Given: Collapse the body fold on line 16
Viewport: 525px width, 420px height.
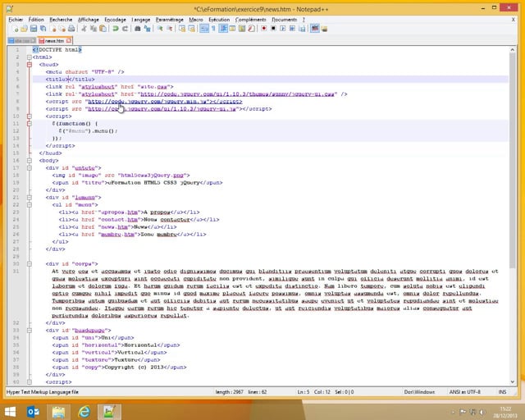Looking at the screenshot, I should tap(30, 161).
